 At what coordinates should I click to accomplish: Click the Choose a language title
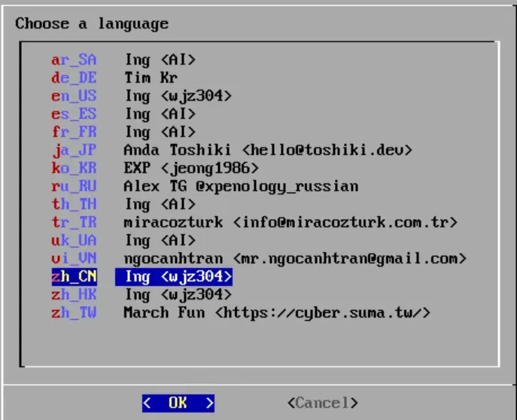(92, 23)
